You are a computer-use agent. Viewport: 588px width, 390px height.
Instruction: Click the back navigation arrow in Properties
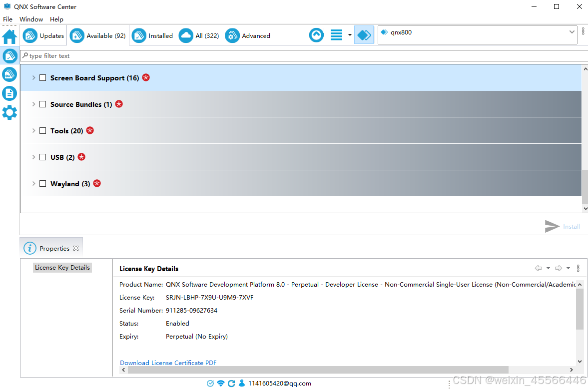click(x=538, y=268)
